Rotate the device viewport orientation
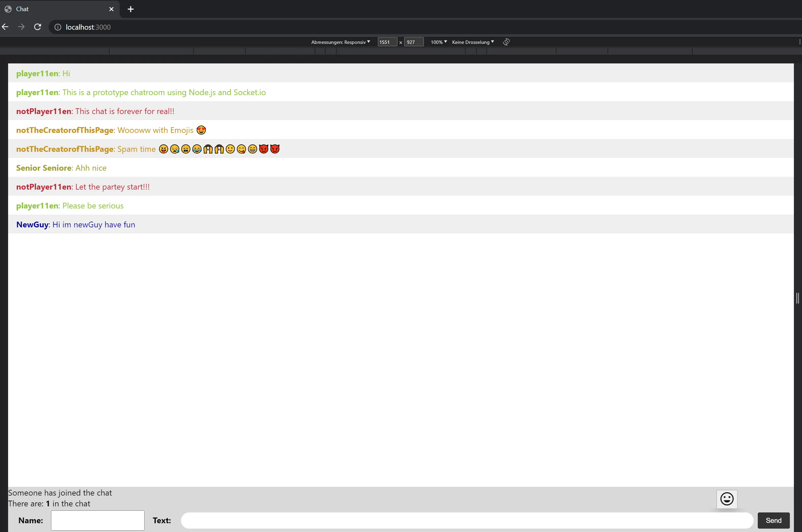 click(506, 42)
